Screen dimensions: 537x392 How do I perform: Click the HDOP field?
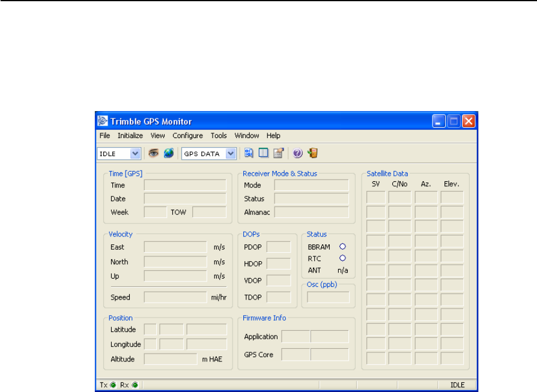(279, 264)
